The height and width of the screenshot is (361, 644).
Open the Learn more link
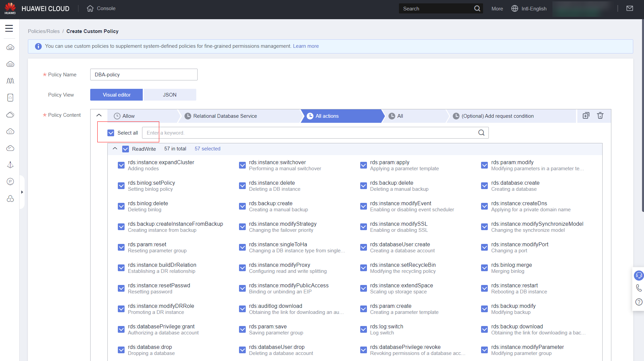tap(306, 46)
